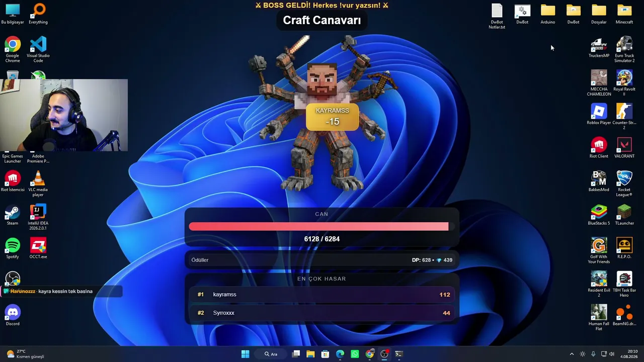Image resolution: width=644 pixels, height=362 pixels.
Task: Open Google Chrome from the desktop
Action: (x=13, y=49)
